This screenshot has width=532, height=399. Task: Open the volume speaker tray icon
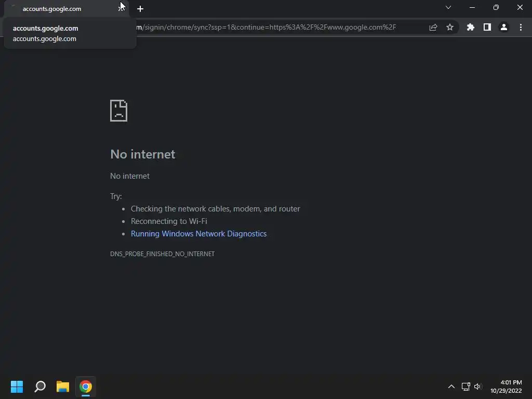coord(478,387)
